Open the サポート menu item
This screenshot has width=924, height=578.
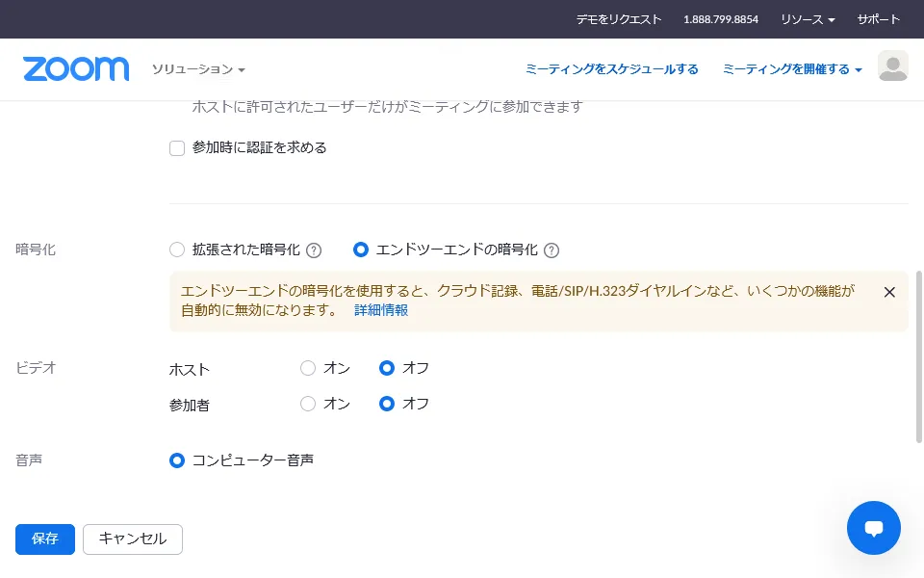[879, 19]
